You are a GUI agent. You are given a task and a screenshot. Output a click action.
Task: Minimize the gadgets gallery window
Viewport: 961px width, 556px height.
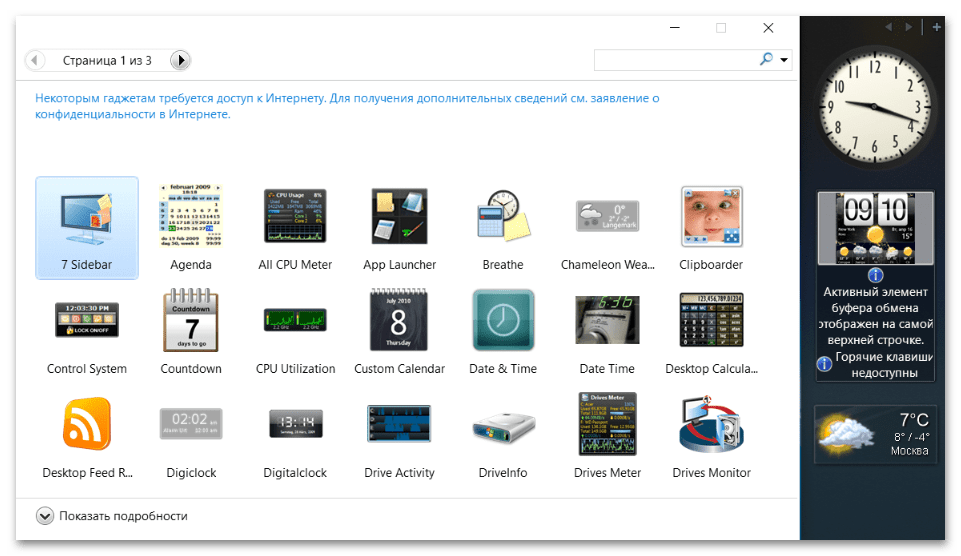pos(675,28)
